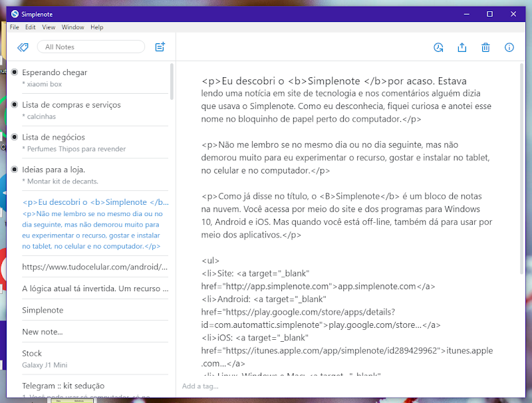Open the Esperando chegar note

[95, 78]
